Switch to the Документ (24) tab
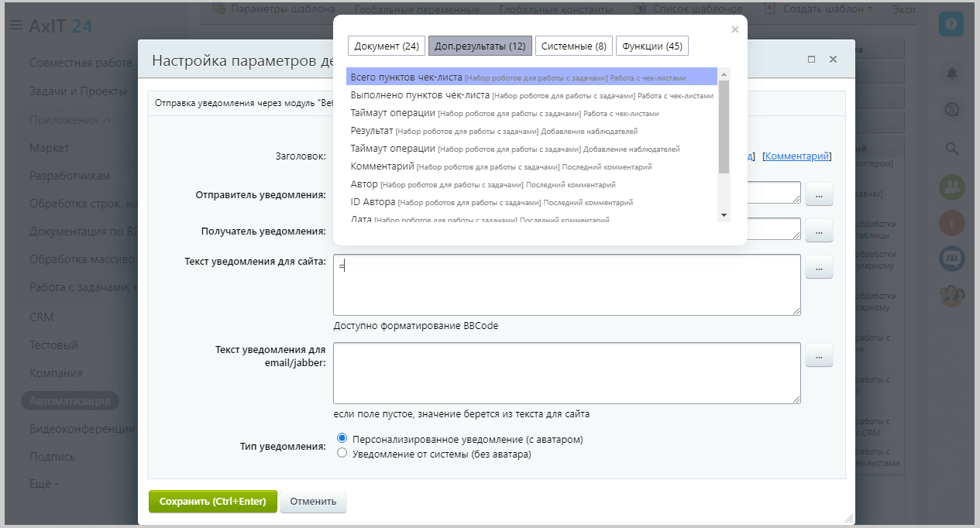The height and width of the screenshot is (528, 980). pyautogui.click(x=387, y=46)
